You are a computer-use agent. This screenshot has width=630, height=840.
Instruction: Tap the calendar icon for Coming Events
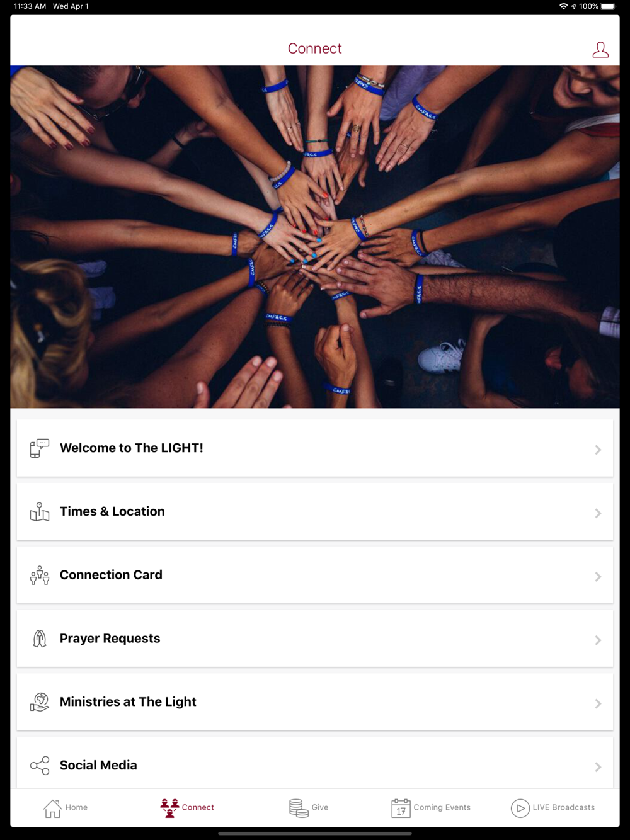[401, 808]
